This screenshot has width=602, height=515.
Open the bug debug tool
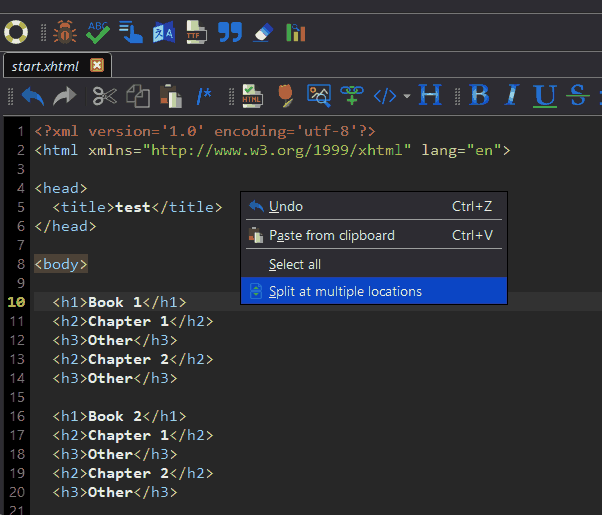pyautogui.click(x=65, y=32)
